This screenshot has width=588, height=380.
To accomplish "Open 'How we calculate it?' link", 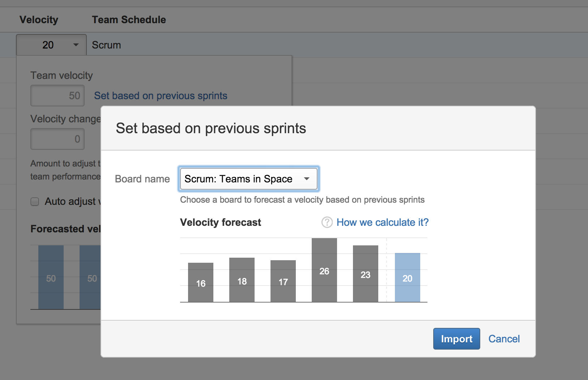I will (x=382, y=222).
